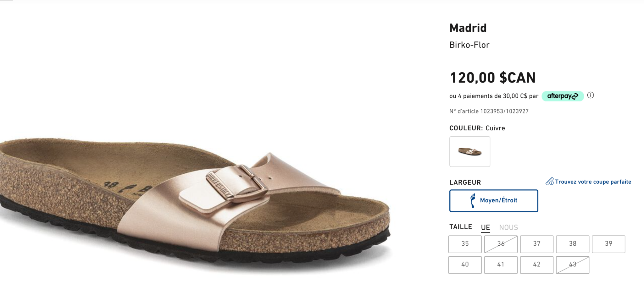This screenshot has height=289, width=644.
Task: Choose size 41
Action: (x=501, y=264)
